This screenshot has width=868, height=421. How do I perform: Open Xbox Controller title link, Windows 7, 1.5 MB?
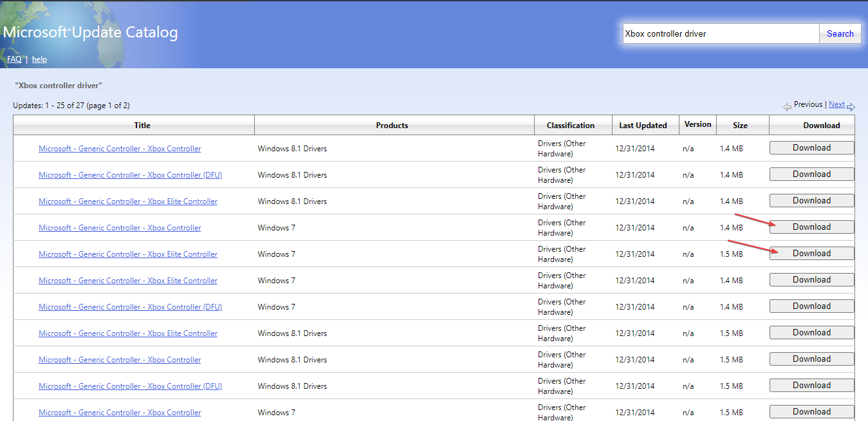[x=120, y=413]
